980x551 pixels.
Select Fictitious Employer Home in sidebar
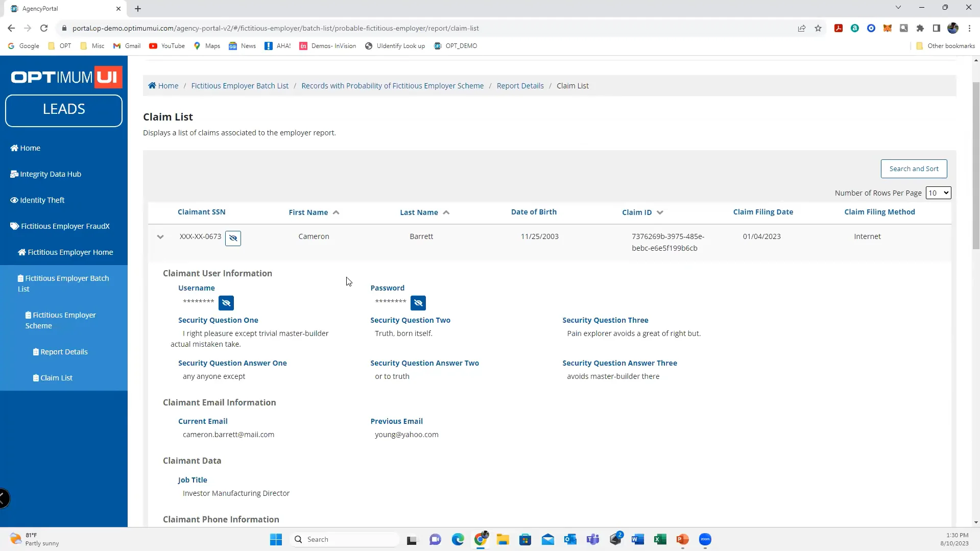(x=65, y=252)
